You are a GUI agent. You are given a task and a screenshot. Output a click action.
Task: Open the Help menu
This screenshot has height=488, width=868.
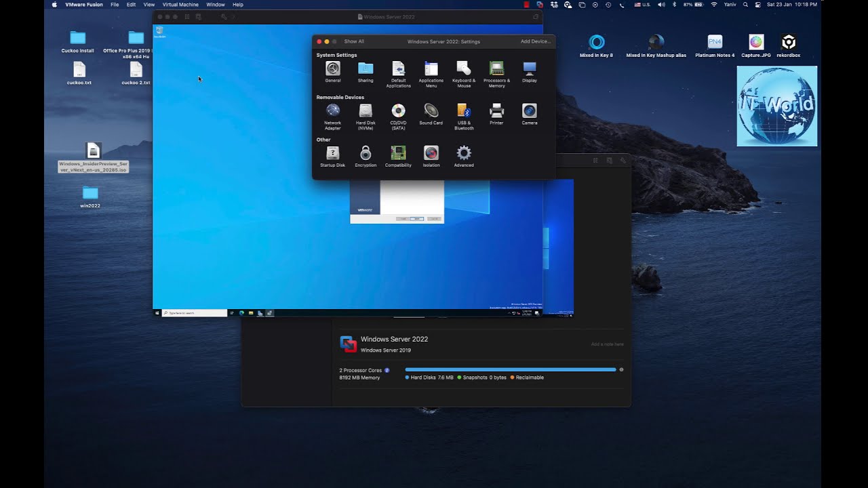tap(238, 4)
